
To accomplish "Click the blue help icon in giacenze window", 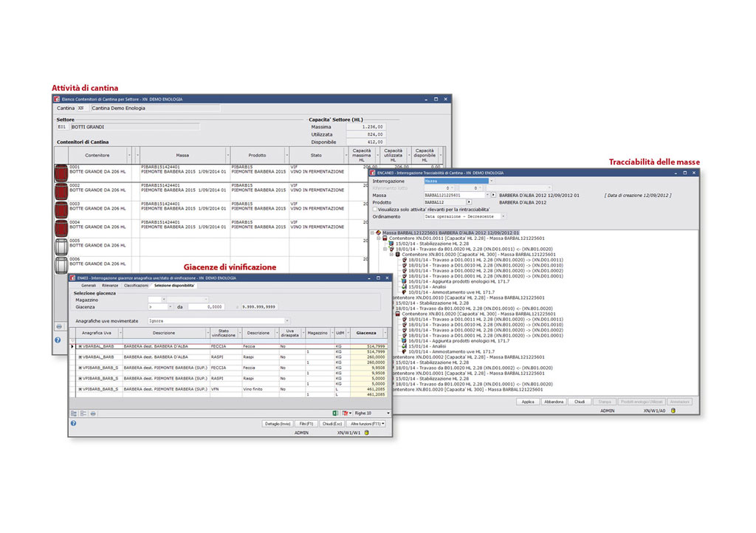I will (x=73, y=424).
